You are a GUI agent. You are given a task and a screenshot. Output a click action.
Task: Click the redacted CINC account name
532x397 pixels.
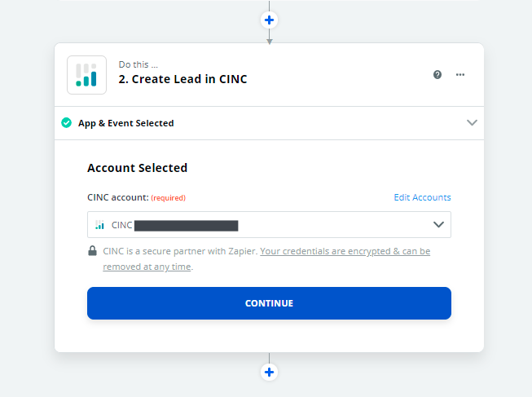point(186,225)
